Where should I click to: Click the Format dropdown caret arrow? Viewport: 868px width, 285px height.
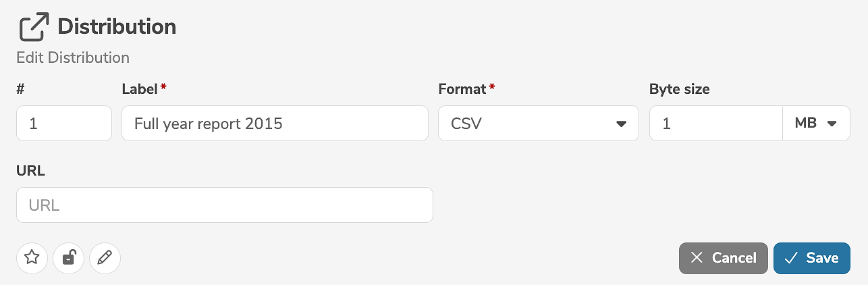tap(621, 124)
